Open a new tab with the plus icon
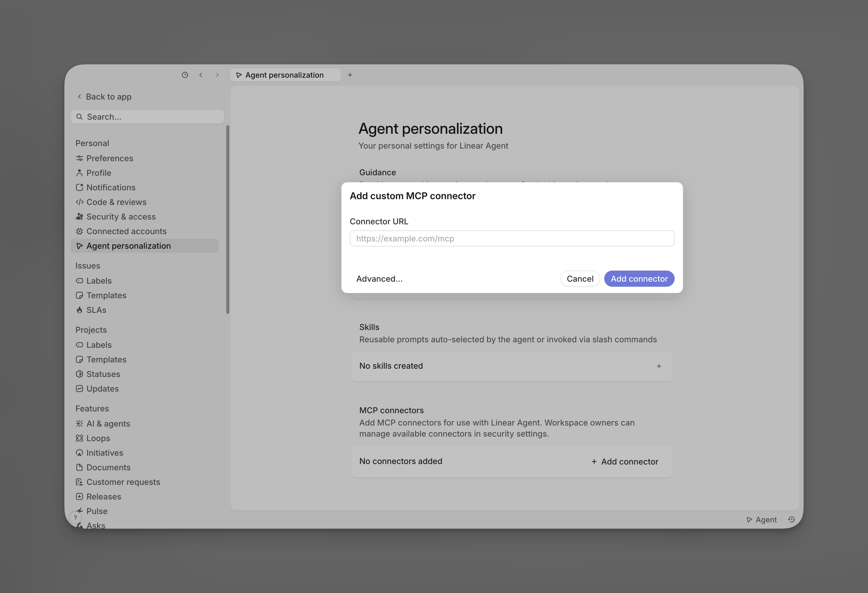Screen dimensions: 868x593 (x=350, y=75)
